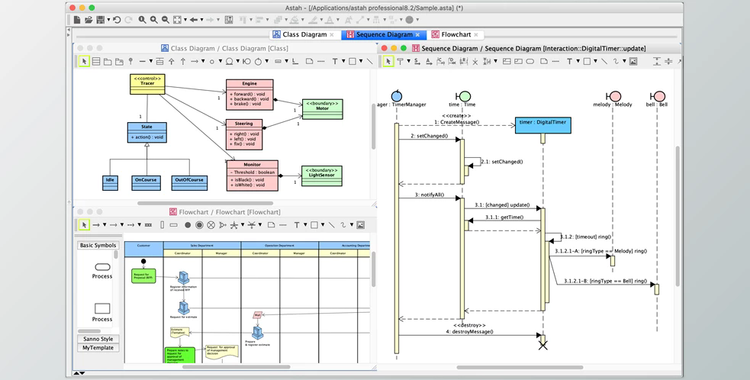
Task: Click Flowchart window vertical scrollbar
Action: click(x=373, y=269)
